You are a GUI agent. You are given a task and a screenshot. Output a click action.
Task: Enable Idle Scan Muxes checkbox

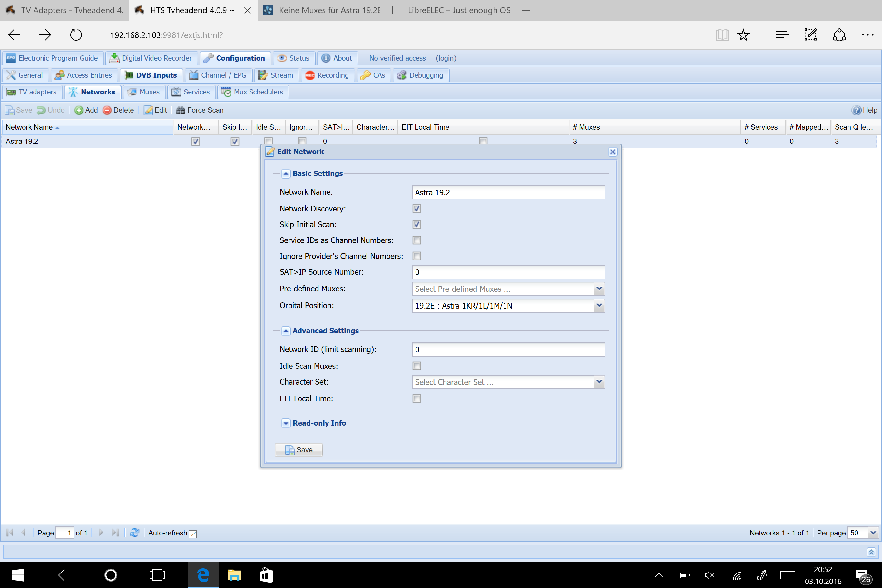[416, 366]
